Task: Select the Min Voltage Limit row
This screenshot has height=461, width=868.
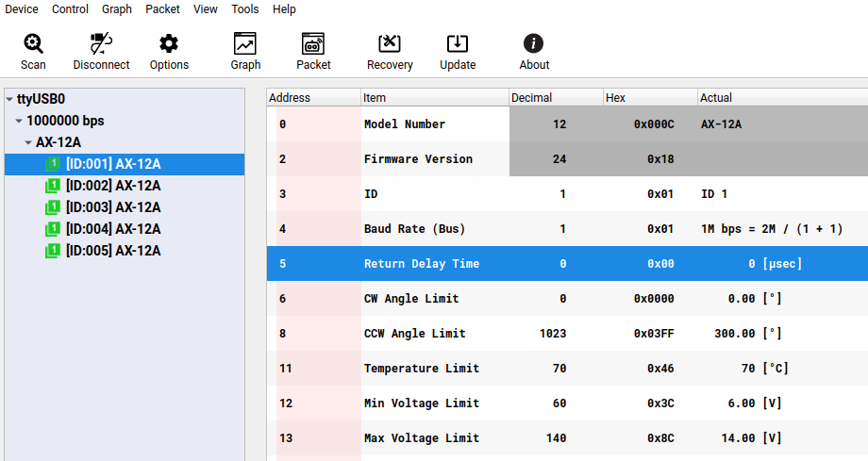Action: tap(567, 403)
